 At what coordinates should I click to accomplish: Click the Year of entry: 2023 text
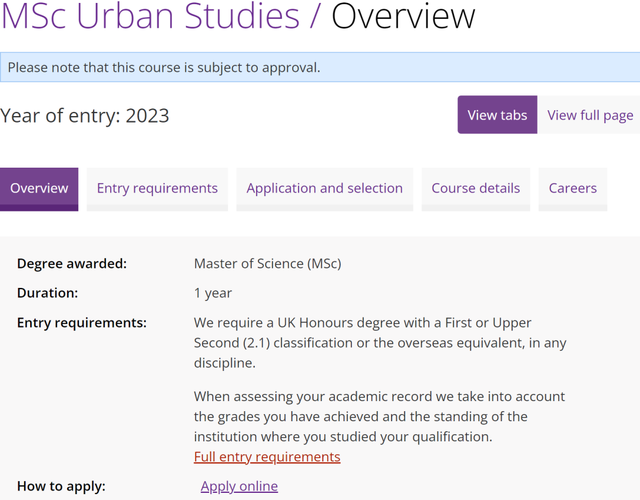85,115
